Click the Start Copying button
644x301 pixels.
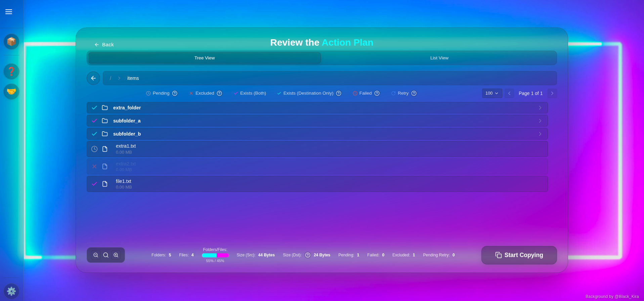(519, 255)
